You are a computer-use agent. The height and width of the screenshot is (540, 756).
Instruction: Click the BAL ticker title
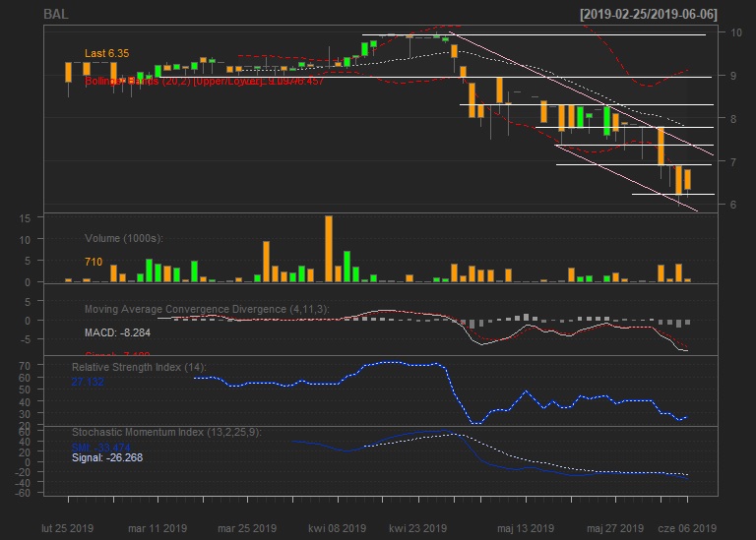click(56, 14)
